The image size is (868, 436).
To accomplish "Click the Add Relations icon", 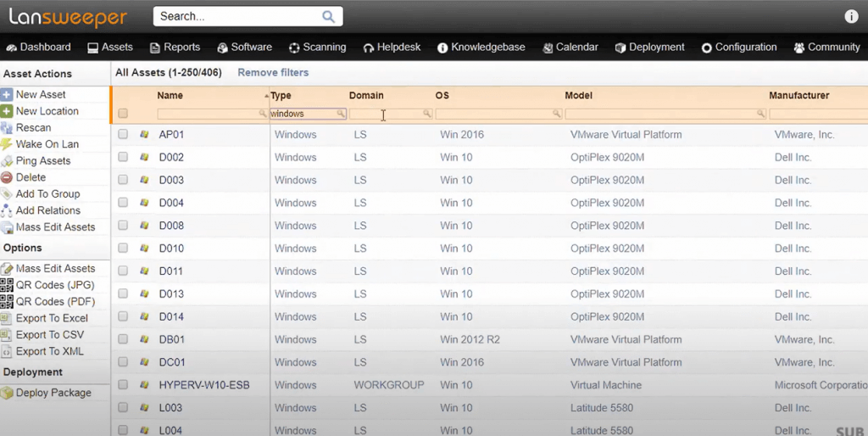I will coord(7,211).
